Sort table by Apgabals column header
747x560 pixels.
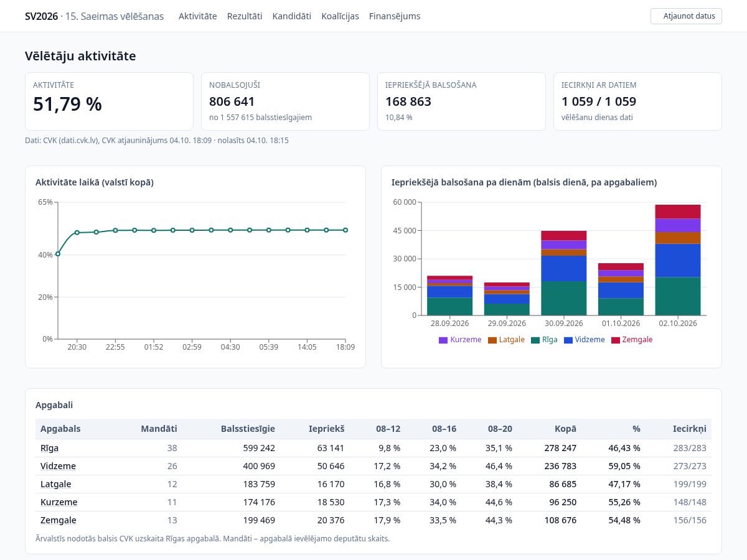[x=60, y=429]
